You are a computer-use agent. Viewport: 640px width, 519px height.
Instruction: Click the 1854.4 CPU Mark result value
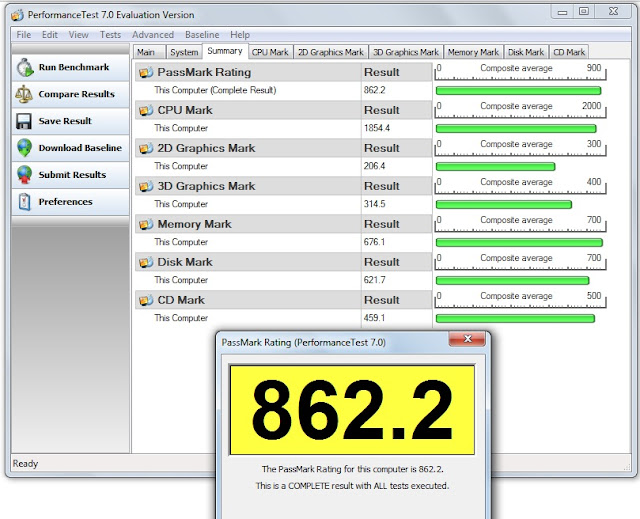click(x=377, y=129)
